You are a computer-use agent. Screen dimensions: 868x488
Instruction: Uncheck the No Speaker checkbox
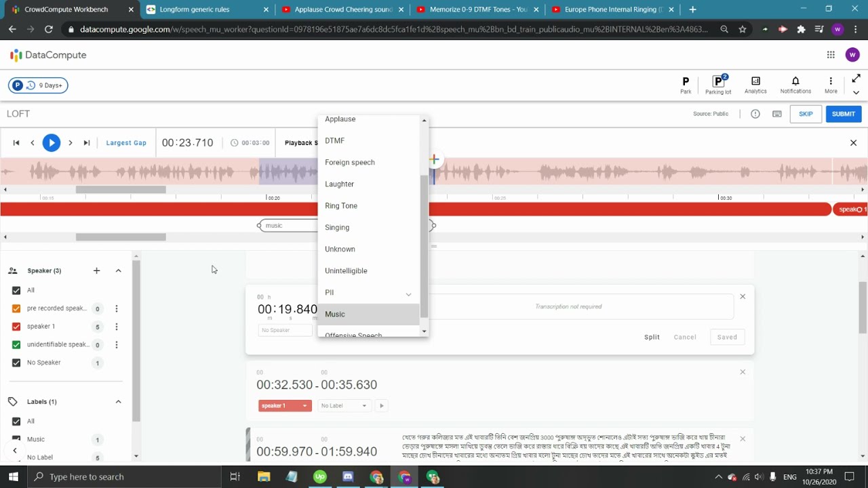[16, 363]
